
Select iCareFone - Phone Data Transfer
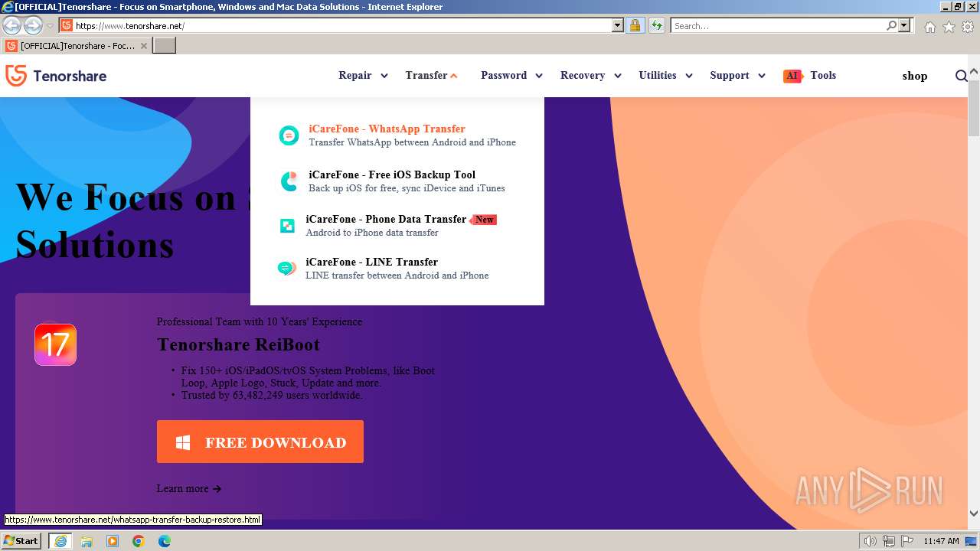386,219
